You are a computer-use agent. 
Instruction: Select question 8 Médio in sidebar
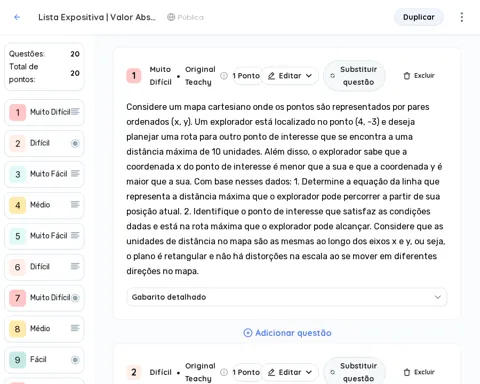click(44, 329)
